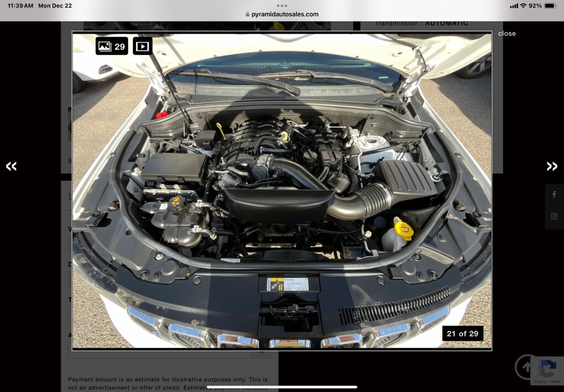Go to the next photo arrow

click(x=552, y=166)
